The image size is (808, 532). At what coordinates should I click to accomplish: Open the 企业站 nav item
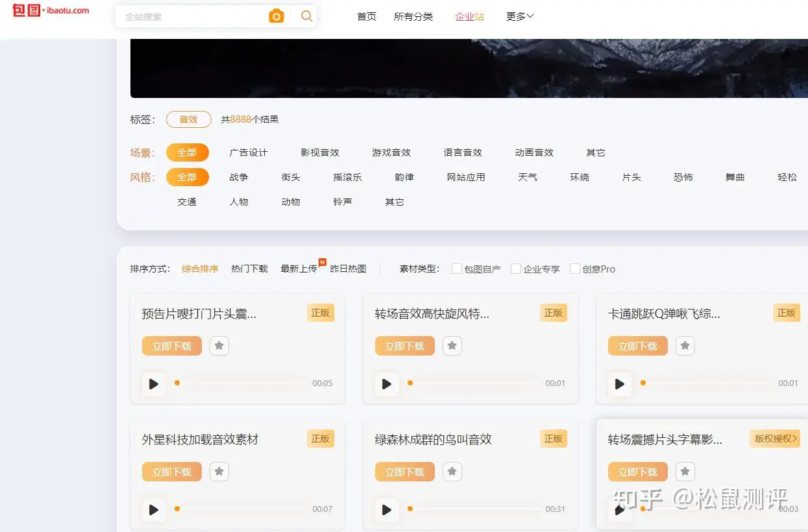(470, 16)
